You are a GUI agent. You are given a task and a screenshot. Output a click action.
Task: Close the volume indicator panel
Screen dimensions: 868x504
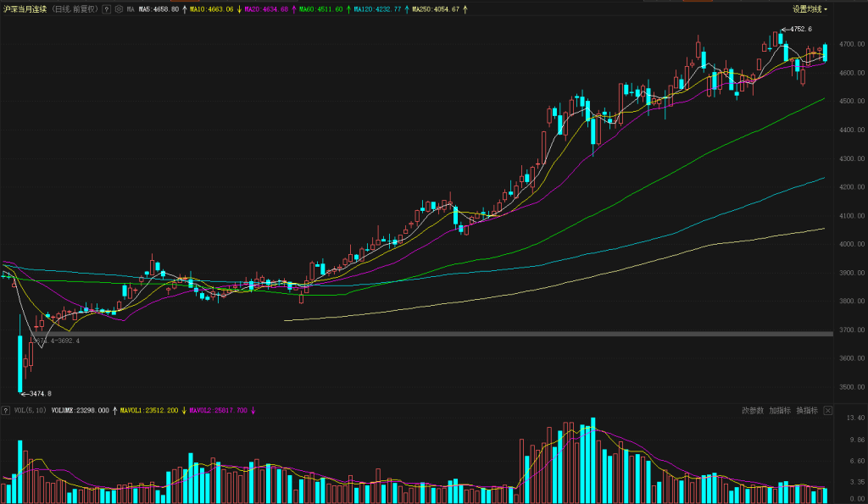(x=828, y=411)
